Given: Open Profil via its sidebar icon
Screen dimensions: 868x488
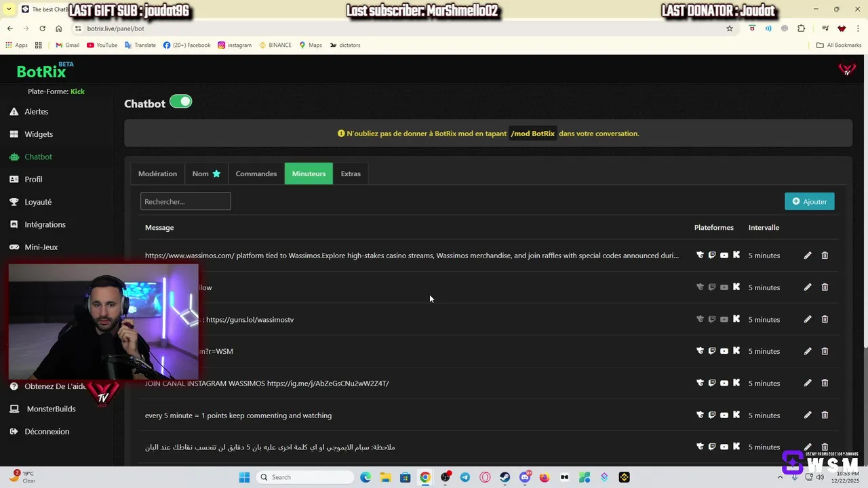Looking at the screenshot, I should (14, 179).
